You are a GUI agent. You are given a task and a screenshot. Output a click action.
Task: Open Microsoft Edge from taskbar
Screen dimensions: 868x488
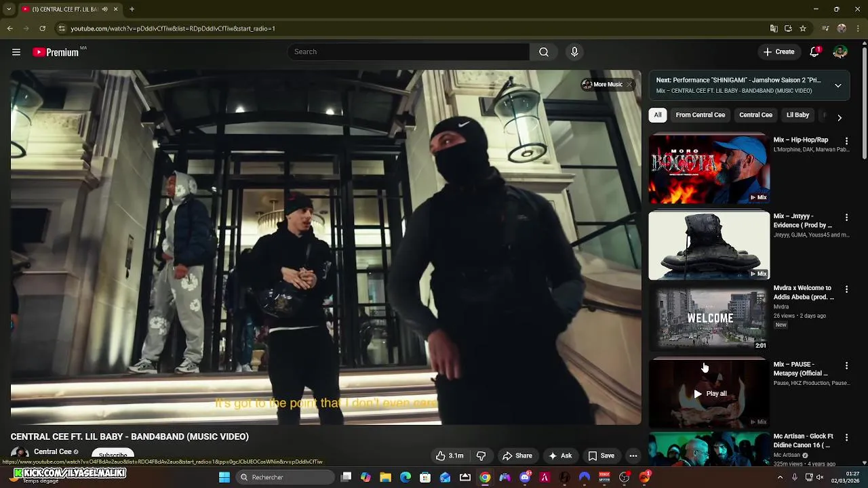pyautogui.click(x=406, y=478)
